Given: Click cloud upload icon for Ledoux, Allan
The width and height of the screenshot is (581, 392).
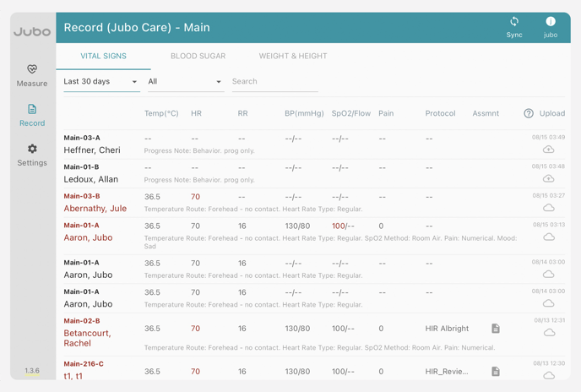Looking at the screenshot, I should pyautogui.click(x=548, y=179).
